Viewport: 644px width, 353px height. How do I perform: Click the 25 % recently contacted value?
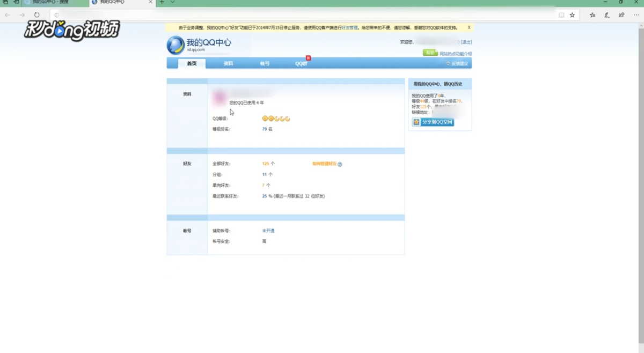tap(267, 196)
